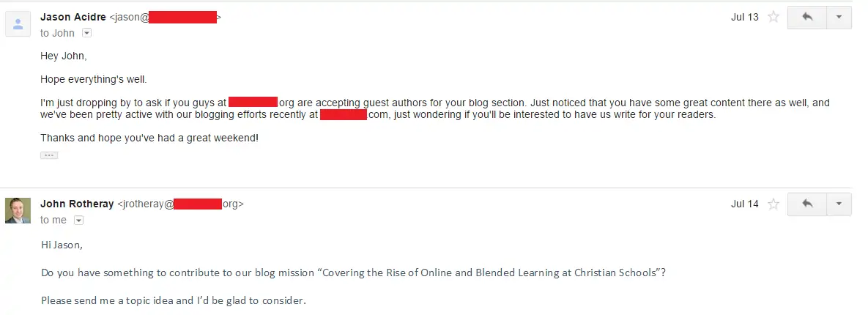
Task: Click Jason Acidre's default avatar icon
Action: (x=18, y=23)
